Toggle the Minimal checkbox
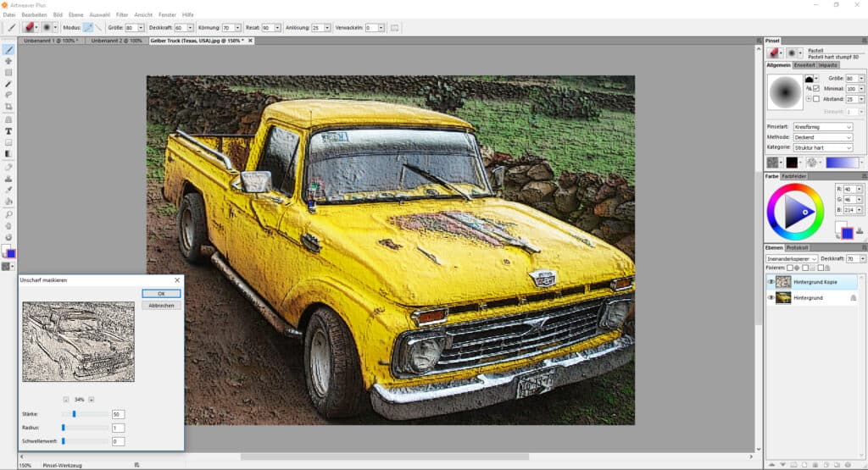This screenshot has height=470, width=868. pos(816,88)
